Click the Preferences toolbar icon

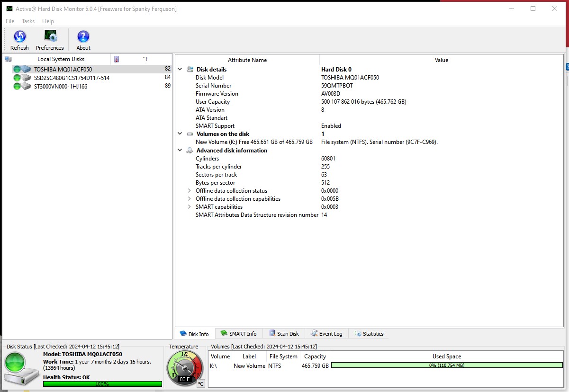[49, 36]
